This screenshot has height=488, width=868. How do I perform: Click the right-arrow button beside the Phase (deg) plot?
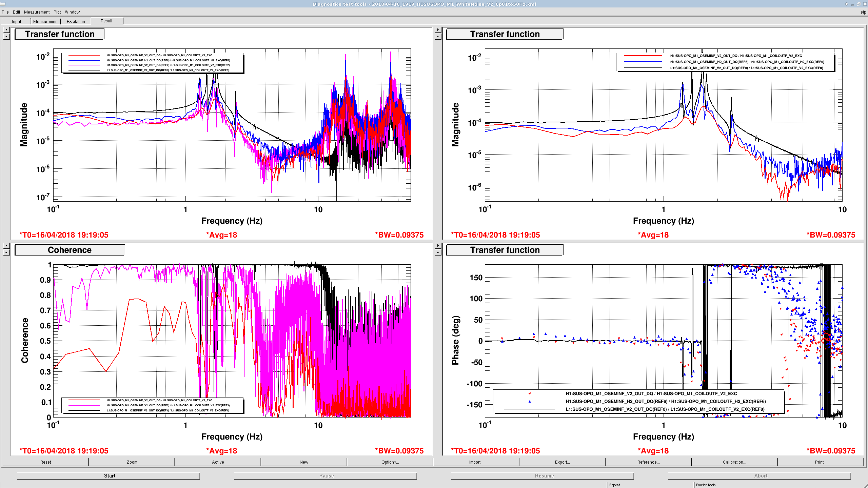pyautogui.click(x=438, y=245)
